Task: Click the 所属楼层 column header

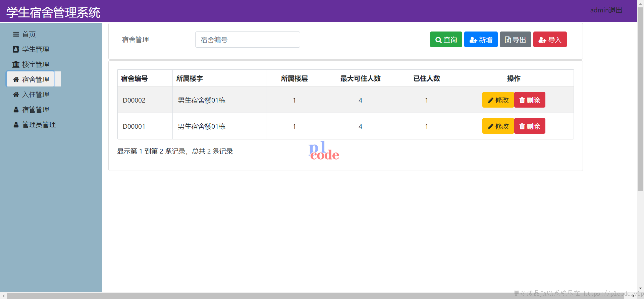Action: point(294,78)
